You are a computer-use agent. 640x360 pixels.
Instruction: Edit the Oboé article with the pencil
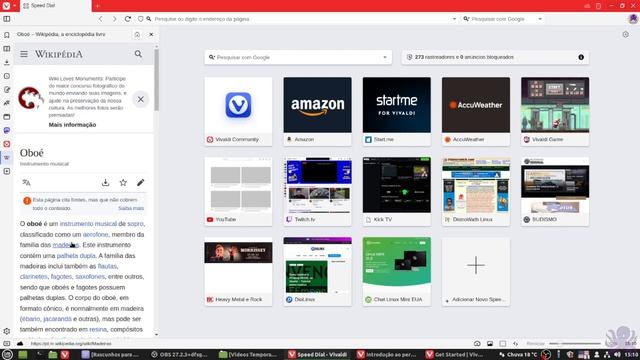(x=140, y=182)
